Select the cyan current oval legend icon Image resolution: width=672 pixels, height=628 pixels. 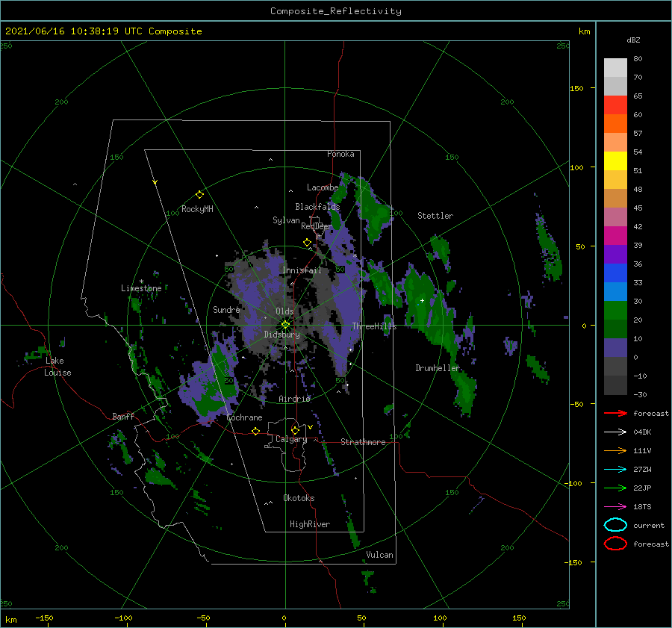click(x=615, y=525)
